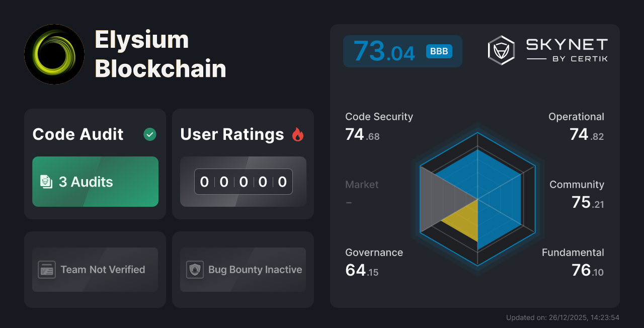Open the Skynet hexagonal shield logo
The image size is (644, 328).
(501, 50)
